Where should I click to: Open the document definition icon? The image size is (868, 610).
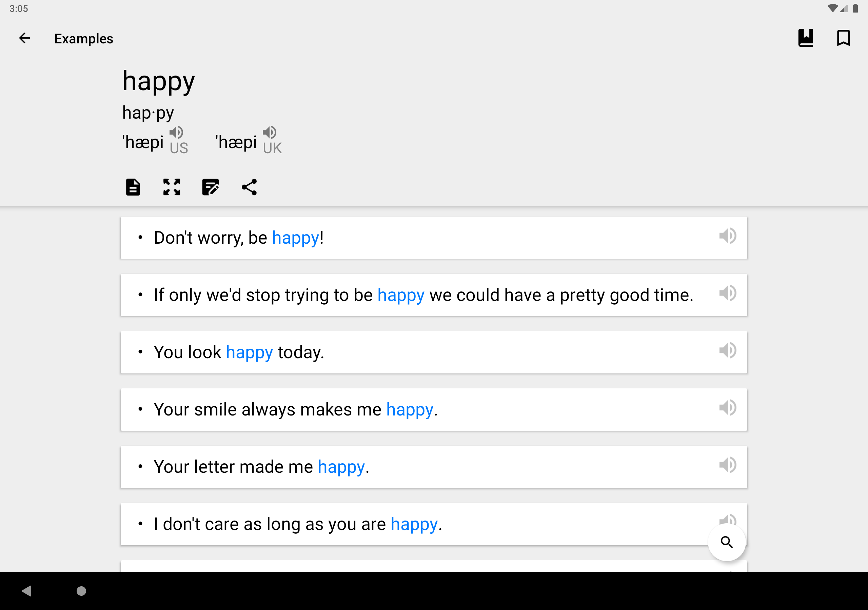133,187
